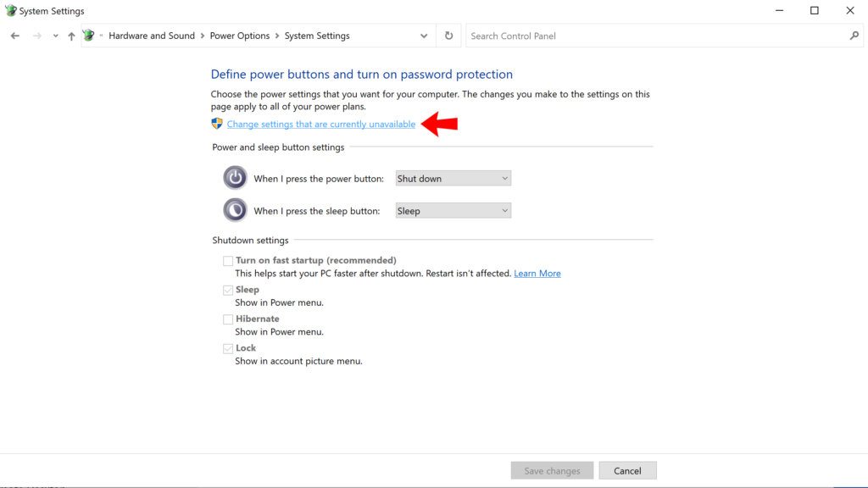This screenshot has height=488, width=868.
Task: Click the UAC shield icon
Action: click(217, 124)
